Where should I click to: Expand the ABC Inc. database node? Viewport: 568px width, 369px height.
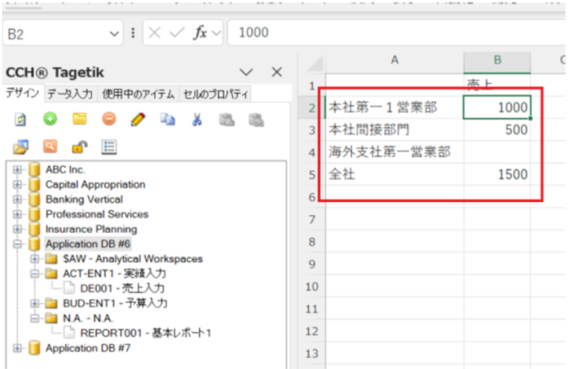17,169
